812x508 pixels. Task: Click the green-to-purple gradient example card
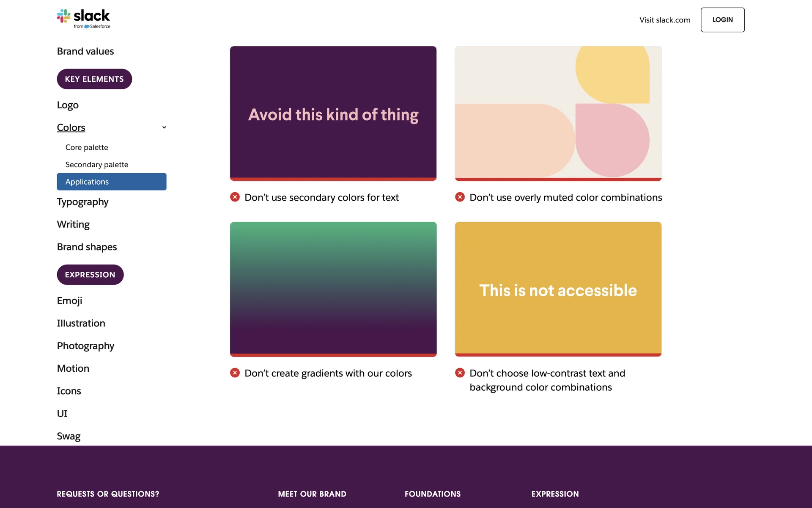tap(333, 289)
